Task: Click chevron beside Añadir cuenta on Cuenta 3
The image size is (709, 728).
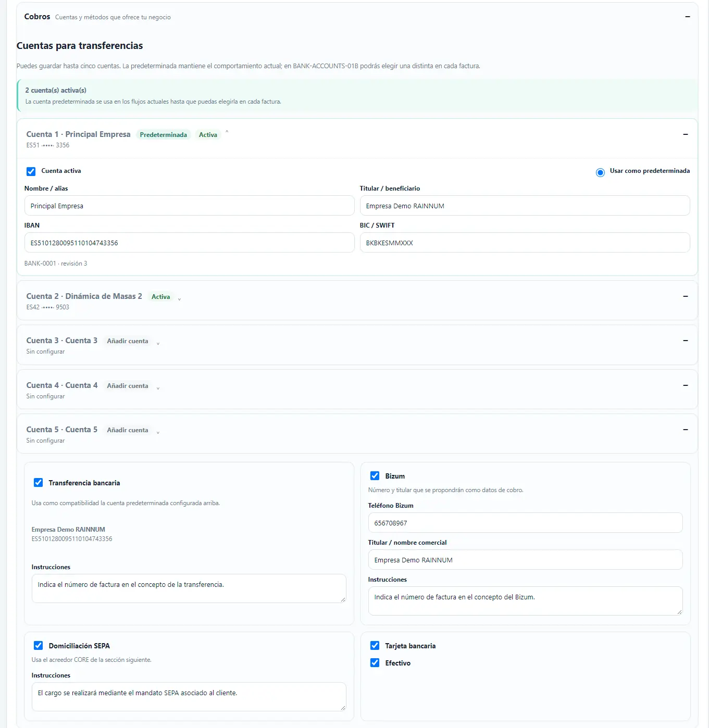Action: point(158,344)
